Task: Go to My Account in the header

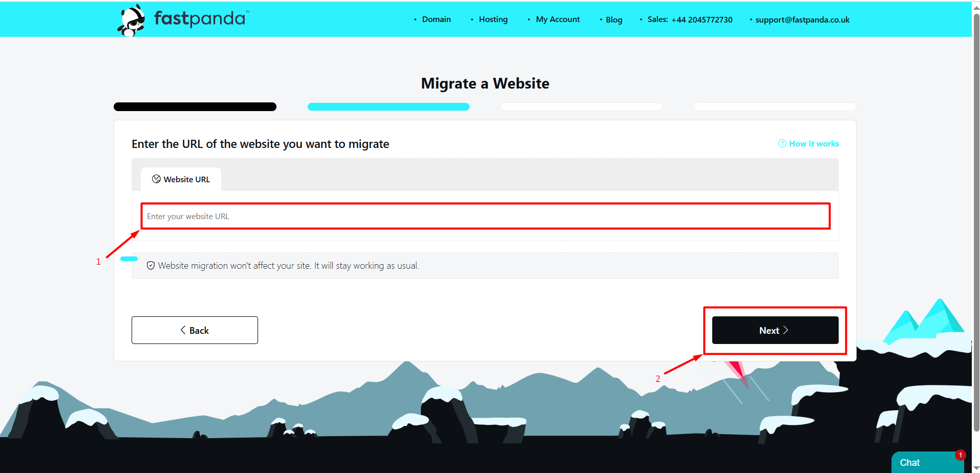Action: [558, 19]
